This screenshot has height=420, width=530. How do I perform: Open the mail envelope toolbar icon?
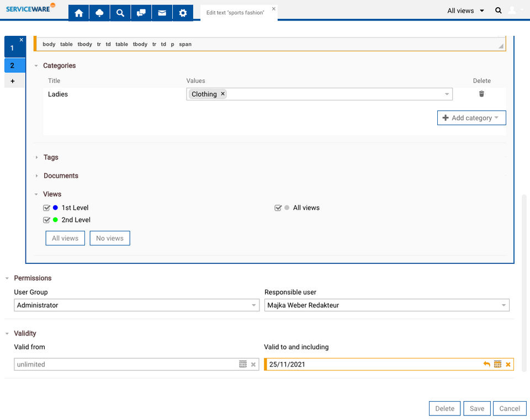pyautogui.click(x=162, y=13)
